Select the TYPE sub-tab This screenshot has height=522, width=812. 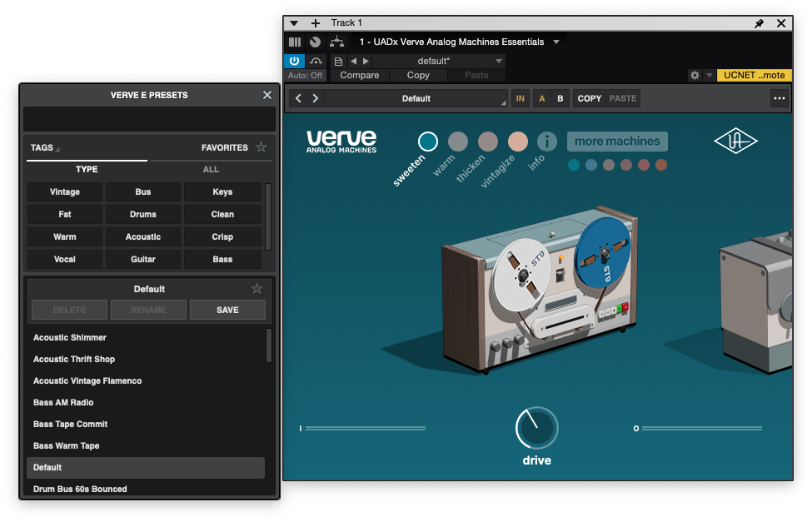pos(87,169)
